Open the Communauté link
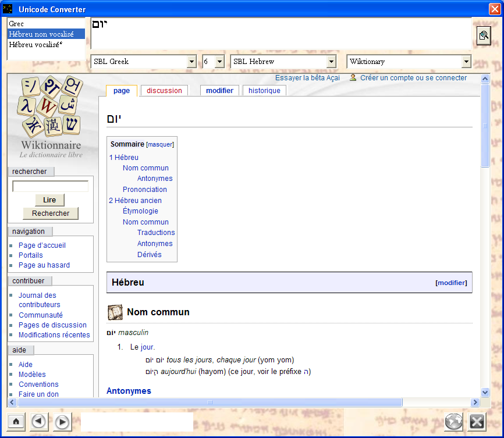Viewport: 504px width, 438px height. click(x=41, y=315)
